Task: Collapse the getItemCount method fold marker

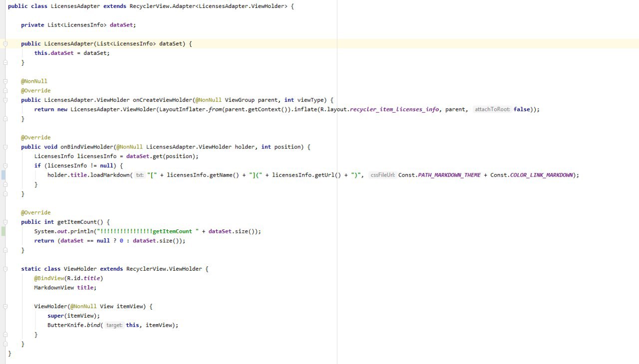Action: pyautogui.click(x=5, y=222)
